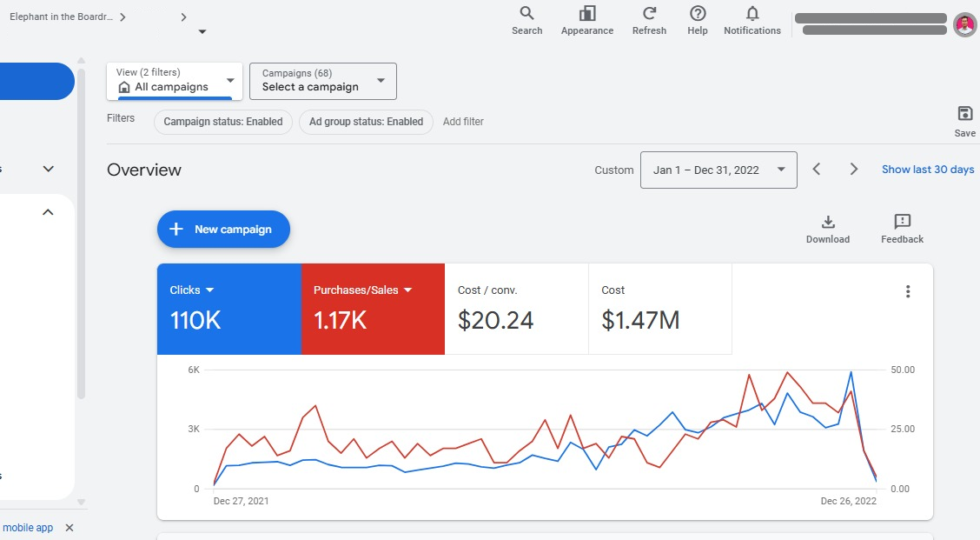Screen dimensions: 980x540
Task: Click the New campaign button
Action: (x=223, y=230)
